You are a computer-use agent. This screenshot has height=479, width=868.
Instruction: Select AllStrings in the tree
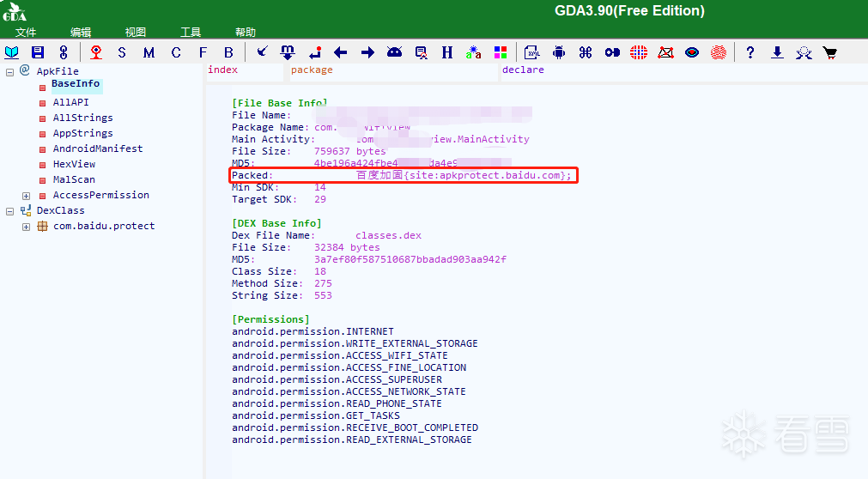tap(83, 118)
